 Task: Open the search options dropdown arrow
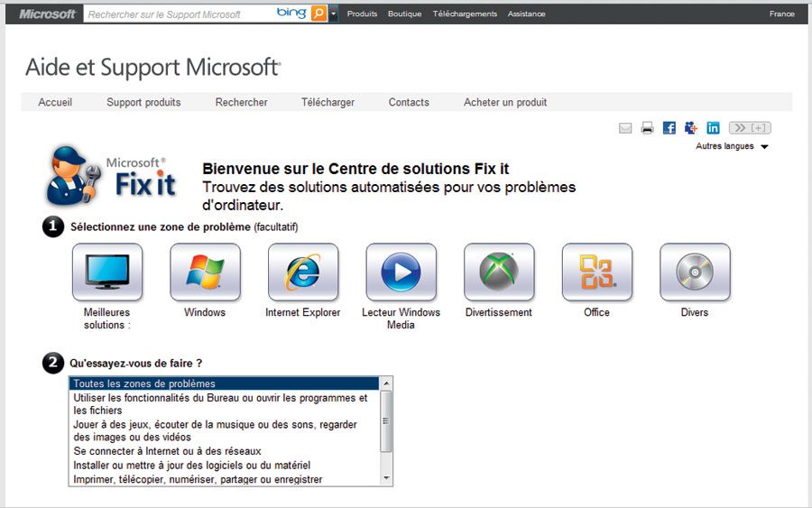coord(334,14)
